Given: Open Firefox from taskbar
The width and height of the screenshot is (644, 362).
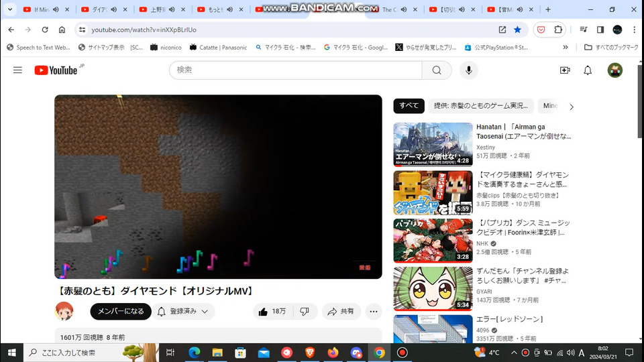Looking at the screenshot, I should tap(333, 353).
